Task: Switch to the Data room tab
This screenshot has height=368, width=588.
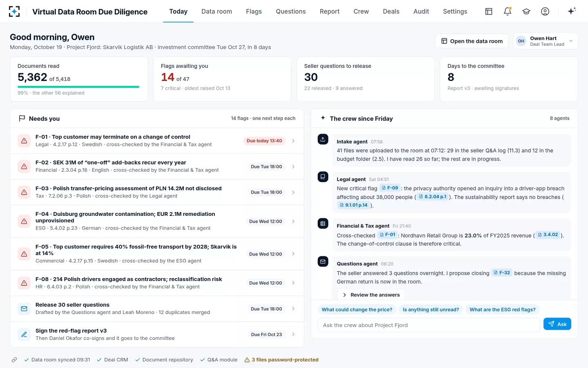Action: [216, 11]
